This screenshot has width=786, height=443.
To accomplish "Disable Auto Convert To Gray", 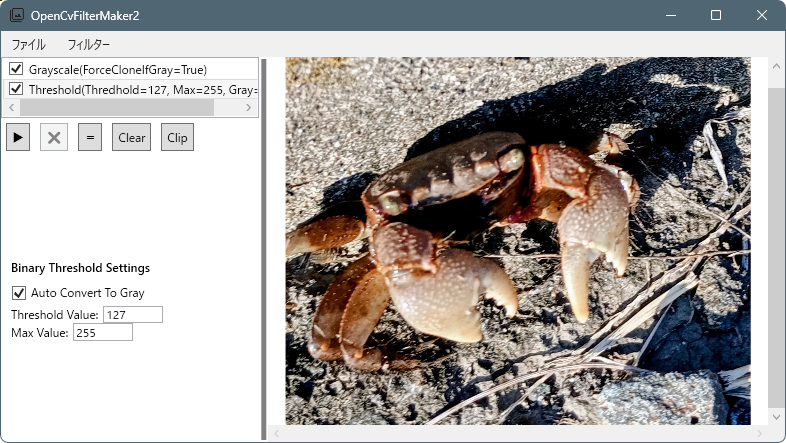I will 18,293.
